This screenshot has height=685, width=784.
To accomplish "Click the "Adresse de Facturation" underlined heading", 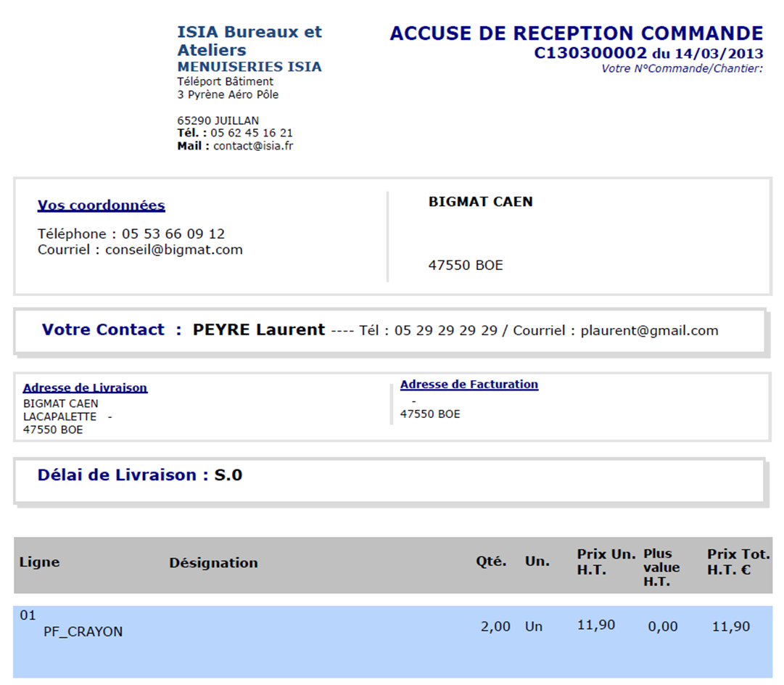I will (469, 385).
